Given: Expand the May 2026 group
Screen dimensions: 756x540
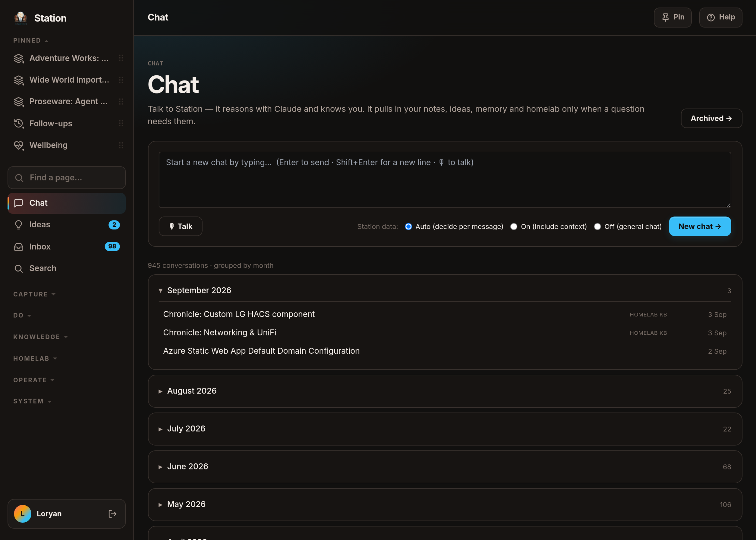Looking at the screenshot, I should click(x=445, y=504).
